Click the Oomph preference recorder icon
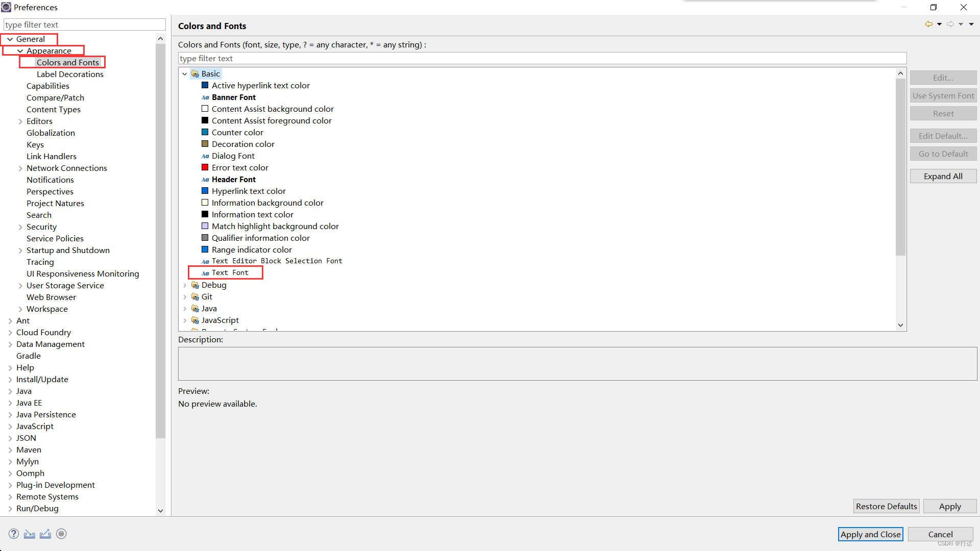The image size is (980, 551). click(61, 534)
